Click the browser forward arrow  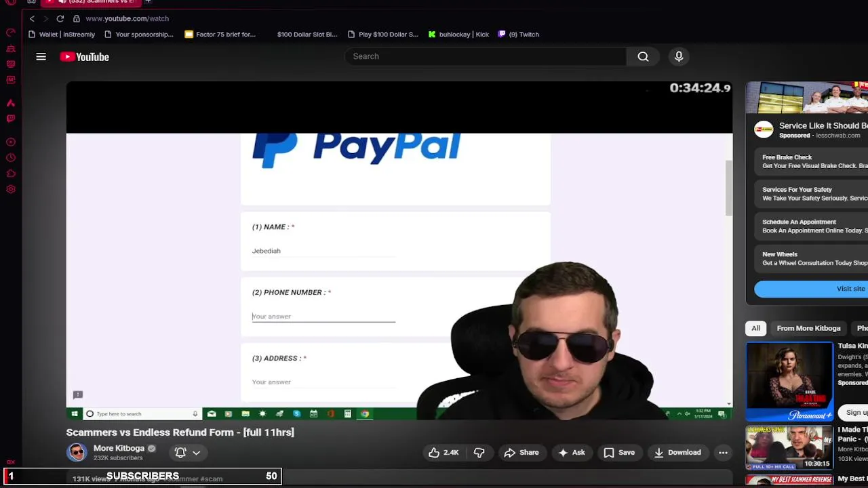(x=45, y=19)
